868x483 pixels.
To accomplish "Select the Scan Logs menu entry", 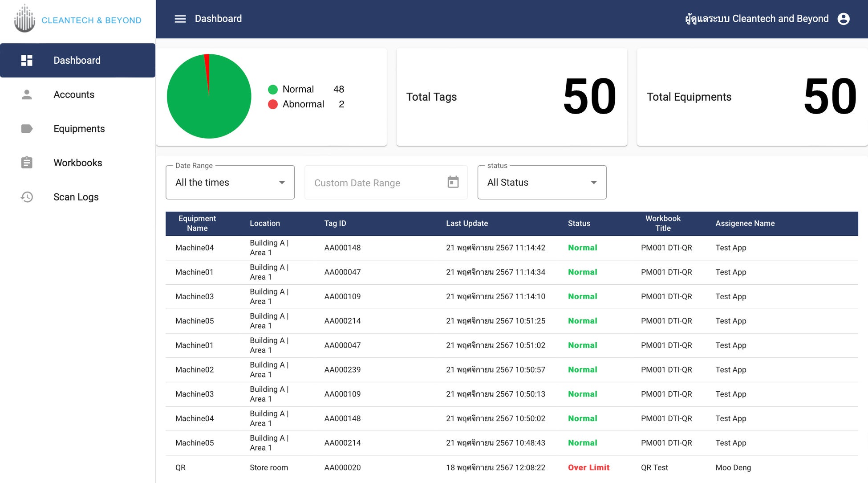I will tap(76, 197).
